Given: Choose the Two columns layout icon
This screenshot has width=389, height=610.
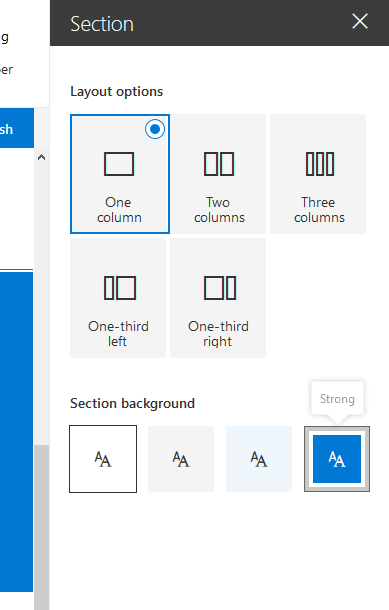Looking at the screenshot, I should pos(219,164).
